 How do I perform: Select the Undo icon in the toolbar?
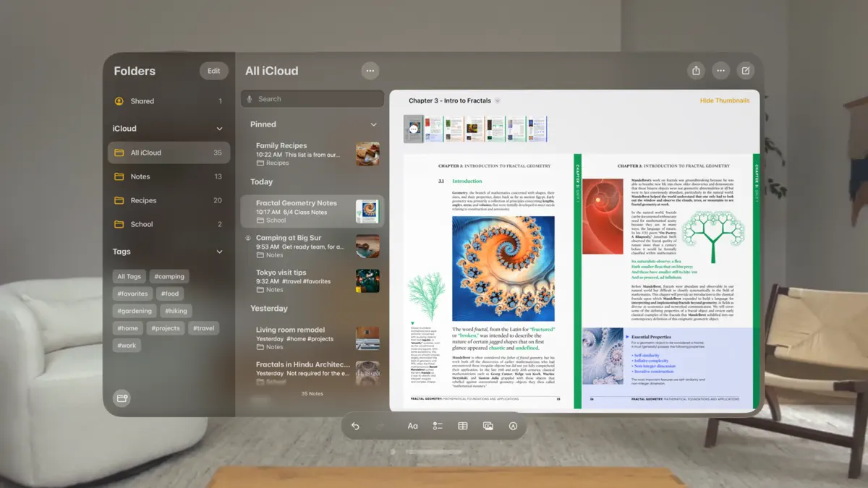click(354, 426)
